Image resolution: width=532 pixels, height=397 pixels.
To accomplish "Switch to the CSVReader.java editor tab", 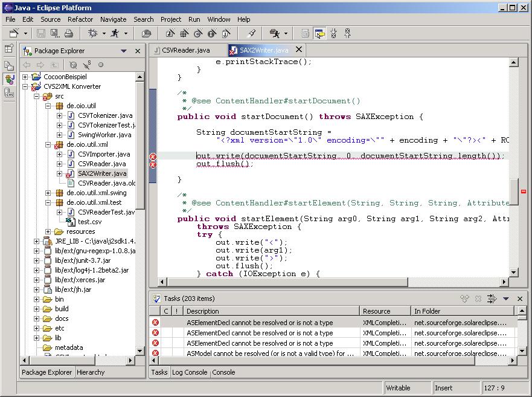I will coord(185,50).
